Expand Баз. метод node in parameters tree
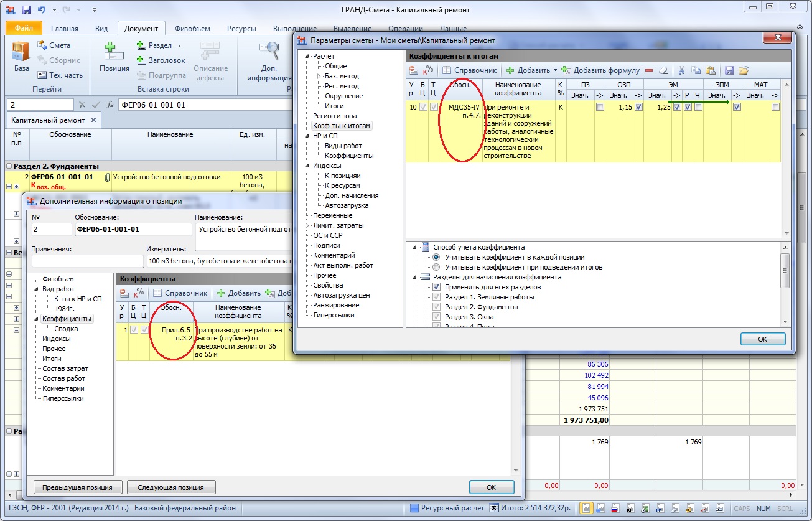The image size is (812, 521). click(x=319, y=76)
